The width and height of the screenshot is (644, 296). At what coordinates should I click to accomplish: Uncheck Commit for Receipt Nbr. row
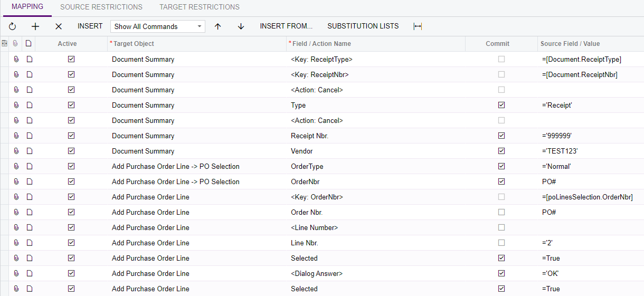coord(501,136)
